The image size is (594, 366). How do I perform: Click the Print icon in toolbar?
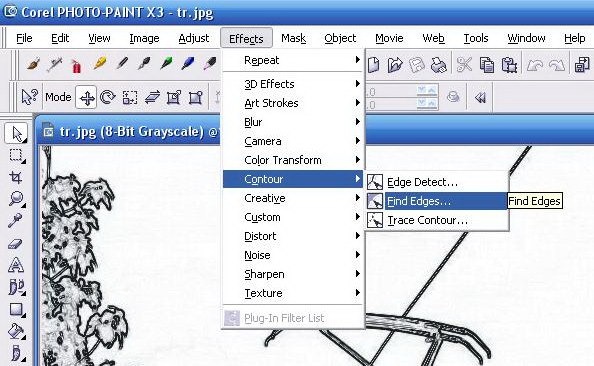439,65
